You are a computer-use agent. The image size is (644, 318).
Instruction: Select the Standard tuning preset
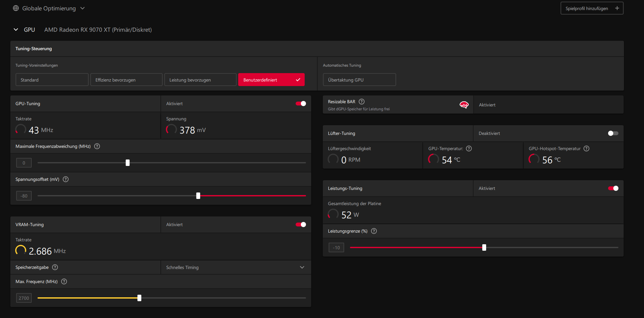pos(52,80)
